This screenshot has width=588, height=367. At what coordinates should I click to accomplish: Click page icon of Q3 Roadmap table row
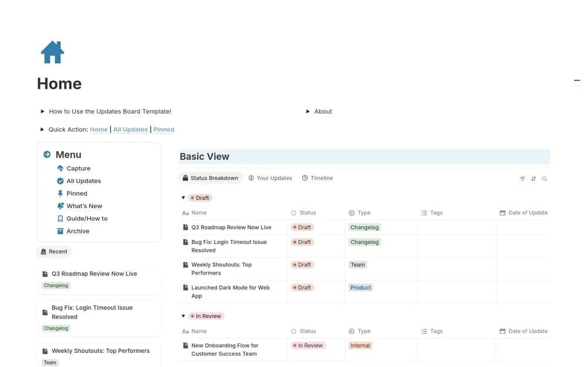[x=185, y=227]
